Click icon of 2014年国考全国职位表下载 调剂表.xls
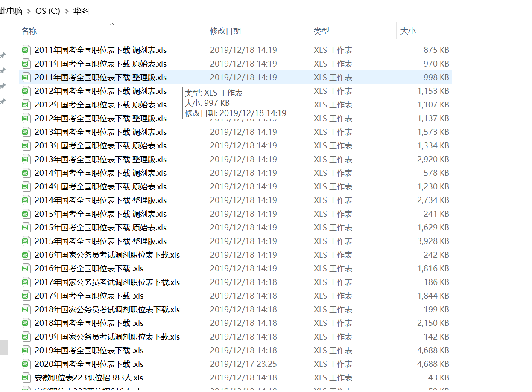The image size is (532, 392). (x=26, y=173)
